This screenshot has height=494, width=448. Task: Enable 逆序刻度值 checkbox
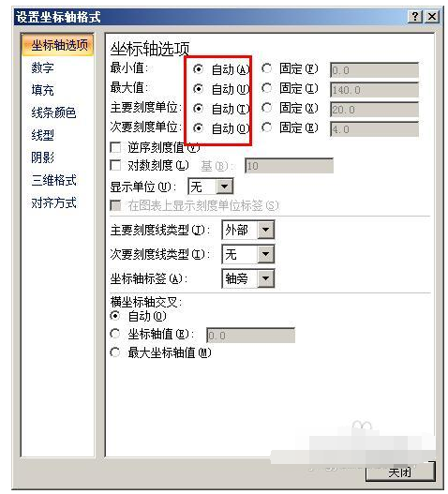pyautogui.click(x=115, y=147)
